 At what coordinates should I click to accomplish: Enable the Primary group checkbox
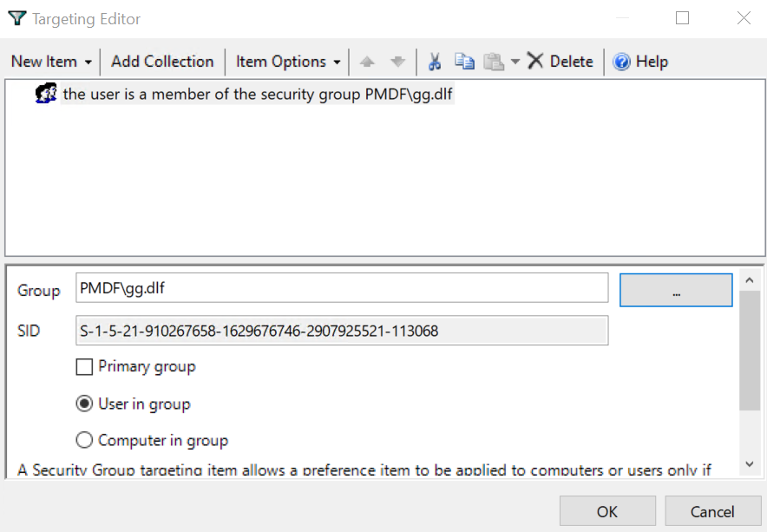(84, 367)
